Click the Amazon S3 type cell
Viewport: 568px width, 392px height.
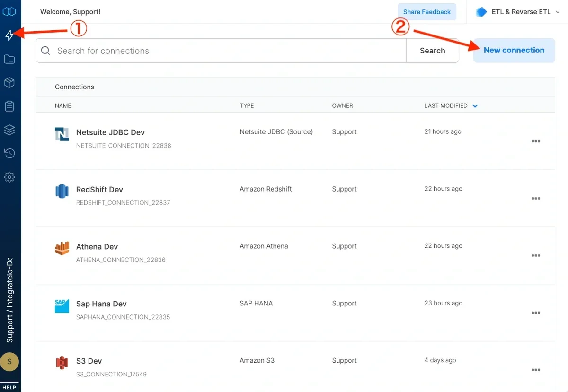[257, 361]
